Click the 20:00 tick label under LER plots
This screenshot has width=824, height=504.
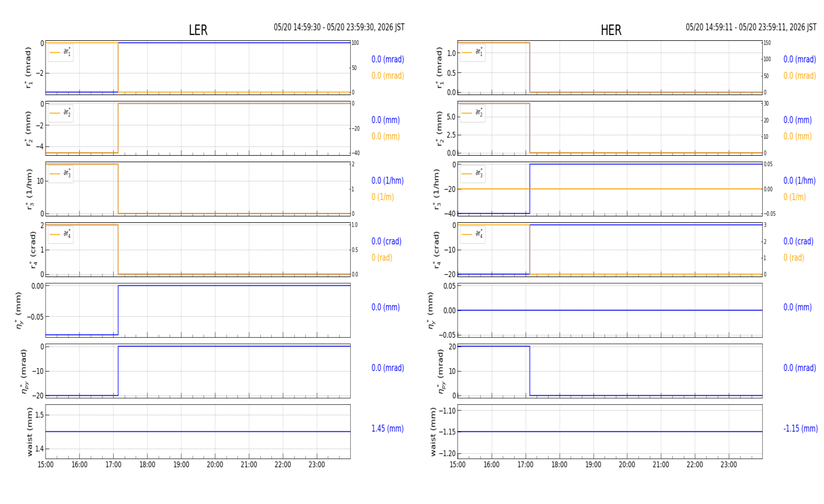215,465
